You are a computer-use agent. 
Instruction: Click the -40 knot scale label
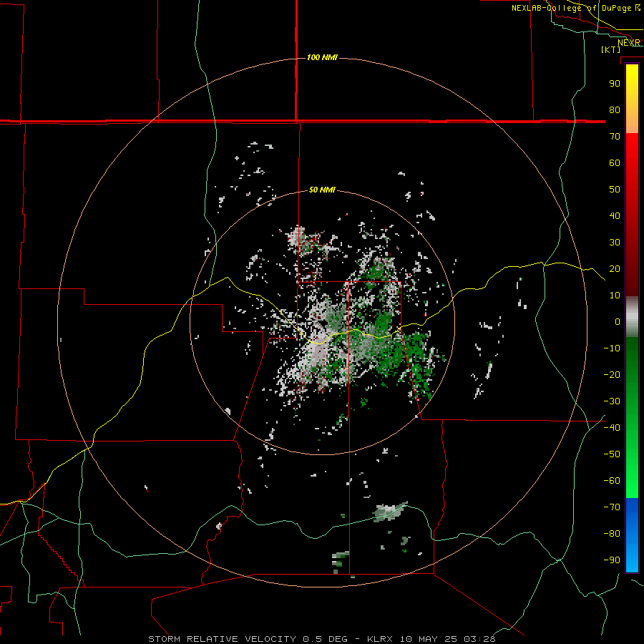tap(612, 428)
